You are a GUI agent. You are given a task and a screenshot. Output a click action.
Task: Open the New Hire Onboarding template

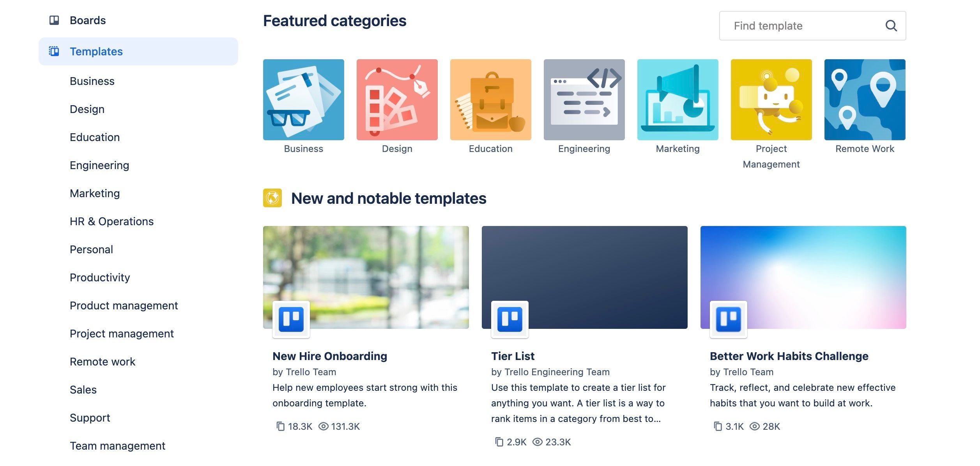pos(329,356)
